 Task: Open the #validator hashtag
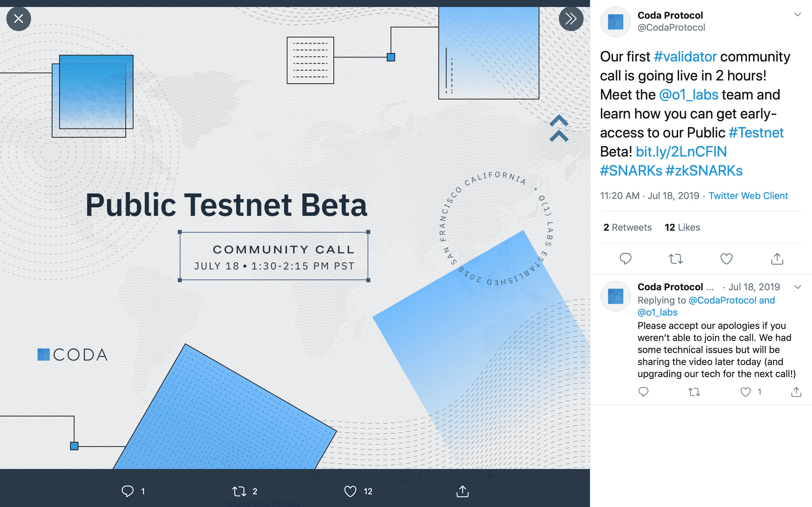(x=685, y=57)
